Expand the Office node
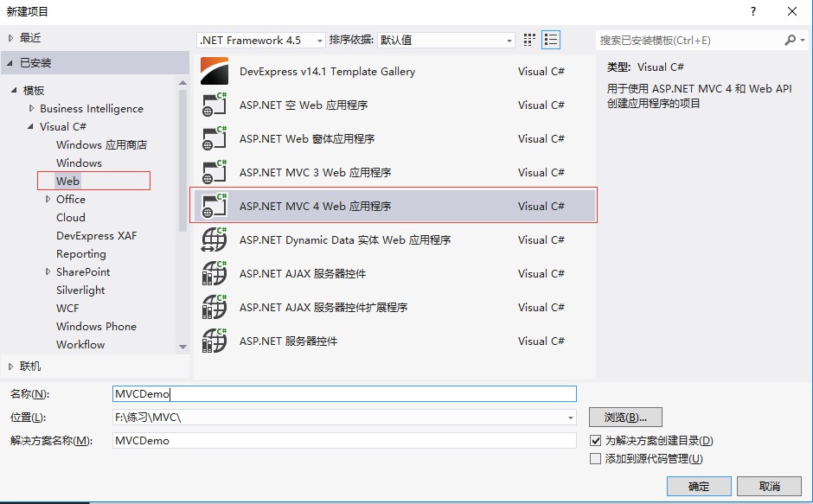Viewport: 813px width, 504px height. pos(48,199)
